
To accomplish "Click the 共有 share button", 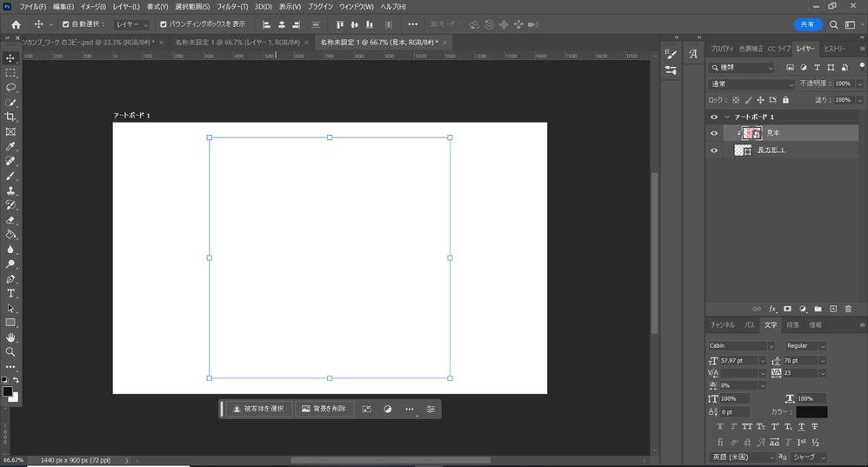I will (808, 24).
